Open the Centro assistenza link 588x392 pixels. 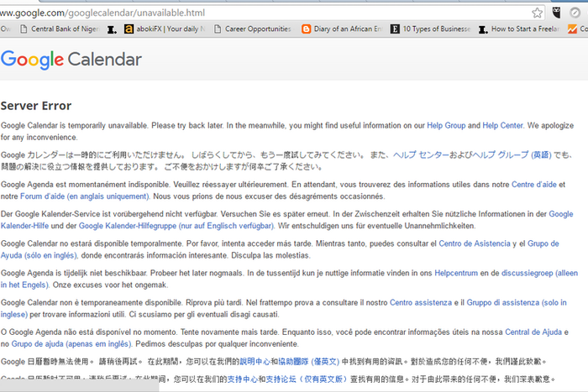pyautogui.click(x=421, y=303)
